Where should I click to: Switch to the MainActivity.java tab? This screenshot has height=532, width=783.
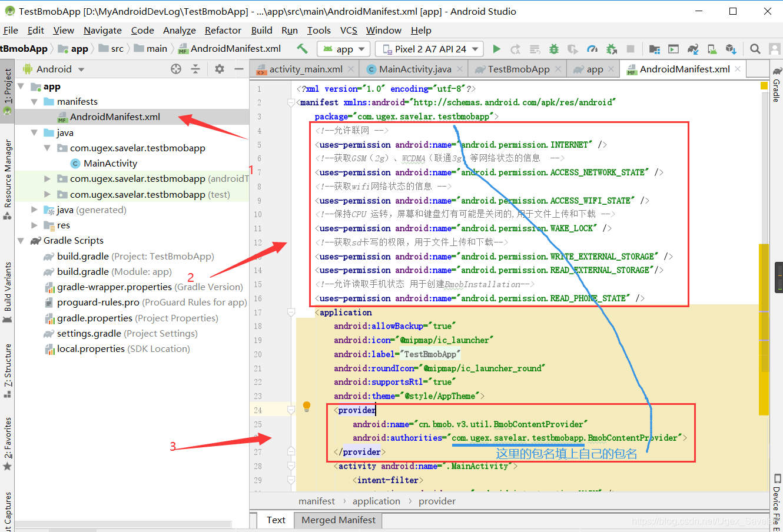(415, 69)
